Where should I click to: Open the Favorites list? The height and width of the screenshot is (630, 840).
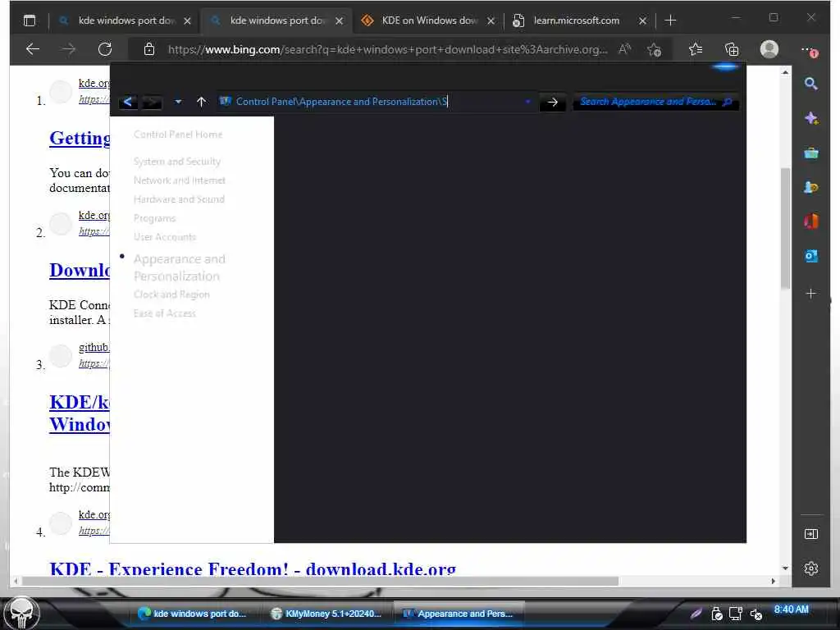(x=696, y=49)
